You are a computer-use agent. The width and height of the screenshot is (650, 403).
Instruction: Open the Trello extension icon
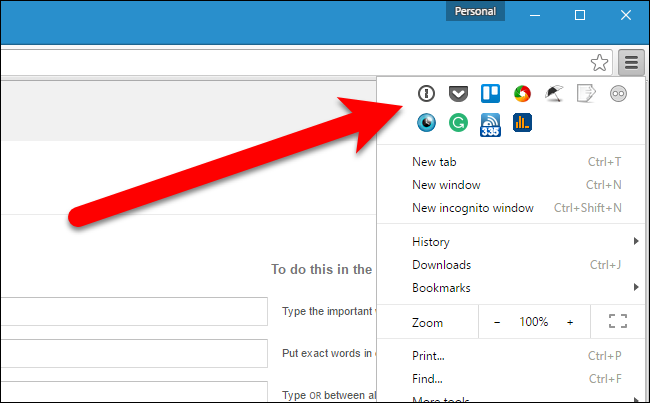[490, 93]
